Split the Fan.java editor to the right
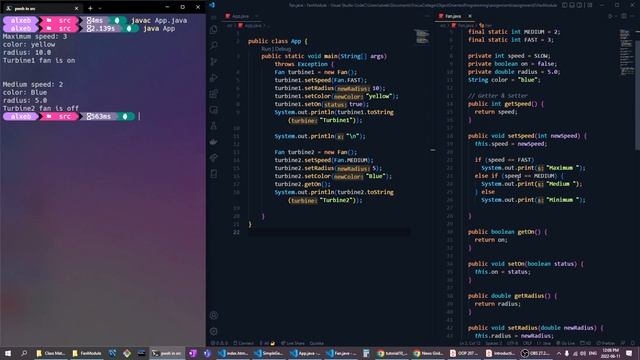The width and height of the screenshot is (640, 360). (624, 16)
